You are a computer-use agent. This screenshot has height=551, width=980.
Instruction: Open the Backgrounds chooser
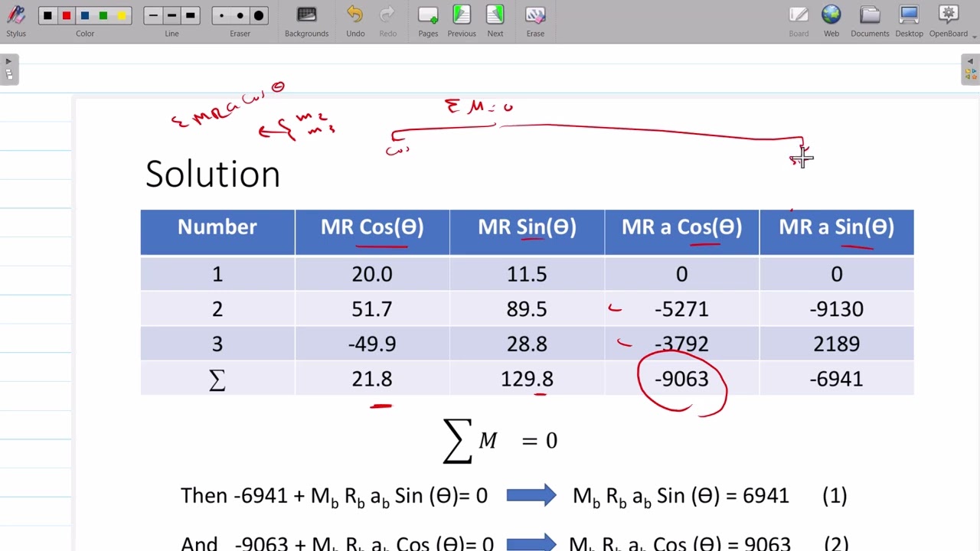click(306, 21)
